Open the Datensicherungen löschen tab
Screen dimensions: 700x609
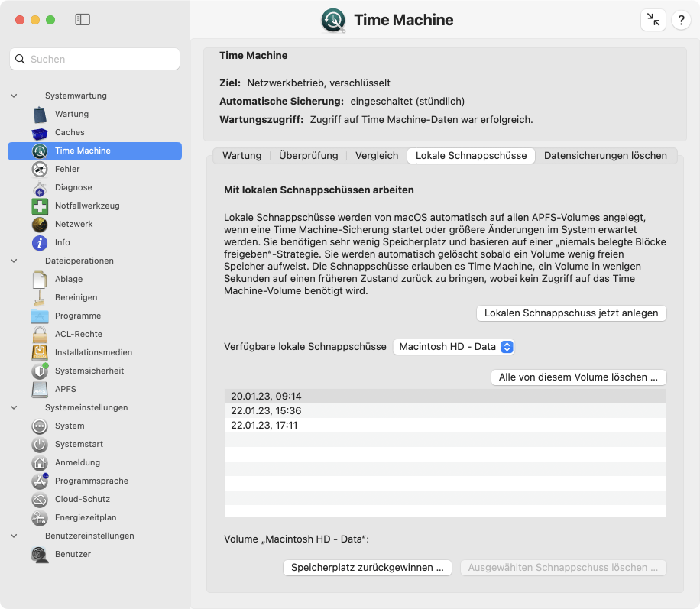click(605, 156)
